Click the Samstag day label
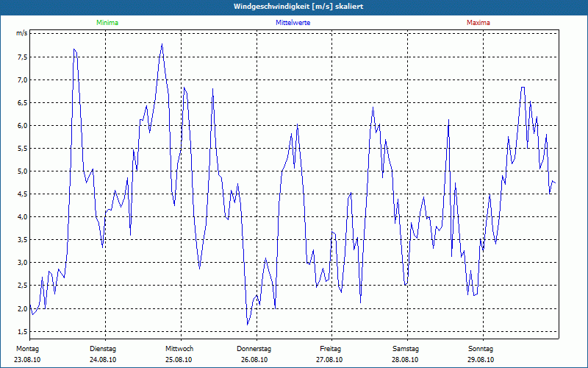This screenshot has height=368, width=588. point(406,349)
